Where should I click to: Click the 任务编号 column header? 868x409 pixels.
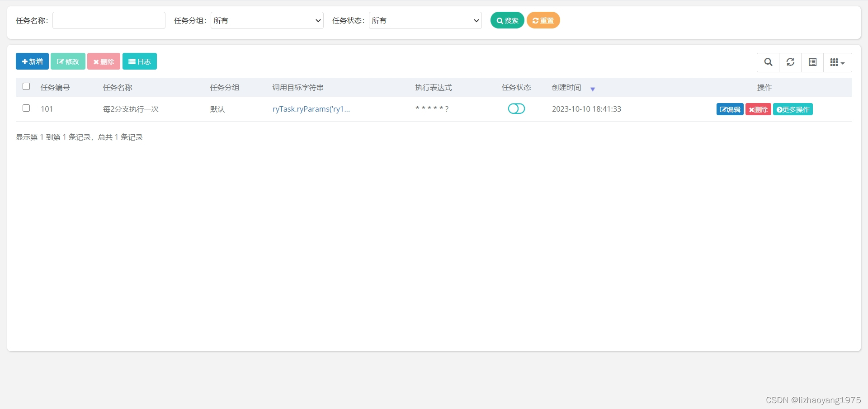click(55, 87)
